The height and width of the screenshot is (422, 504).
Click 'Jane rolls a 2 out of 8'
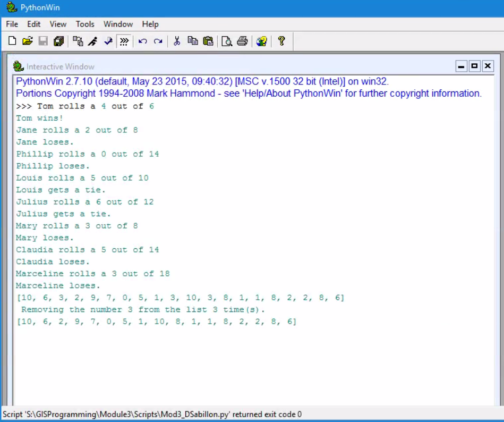click(x=77, y=130)
